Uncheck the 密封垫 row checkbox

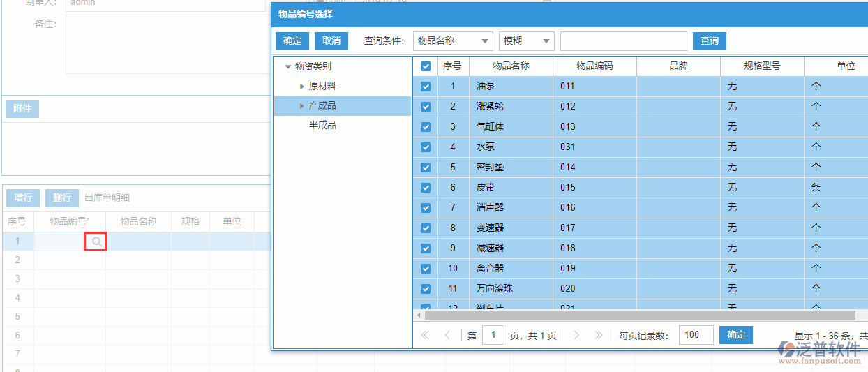(426, 168)
